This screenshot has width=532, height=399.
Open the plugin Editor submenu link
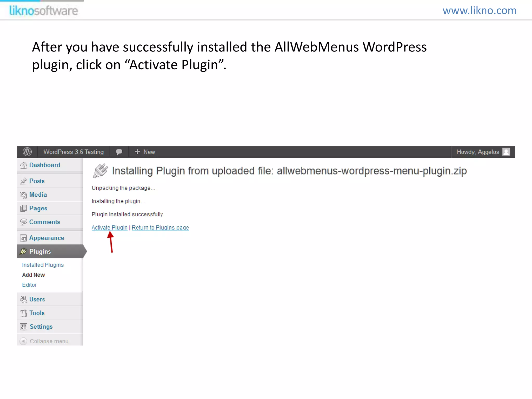[x=29, y=285]
